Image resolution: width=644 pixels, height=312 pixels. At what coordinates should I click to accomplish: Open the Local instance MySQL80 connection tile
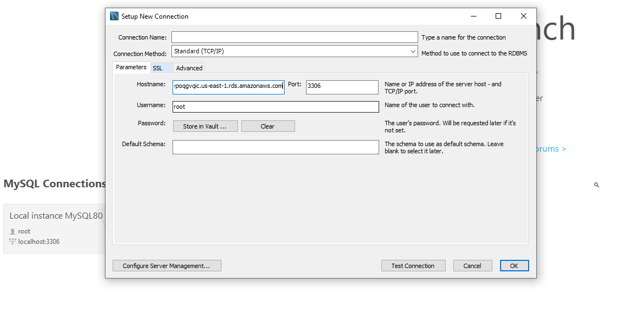(x=54, y=229)
